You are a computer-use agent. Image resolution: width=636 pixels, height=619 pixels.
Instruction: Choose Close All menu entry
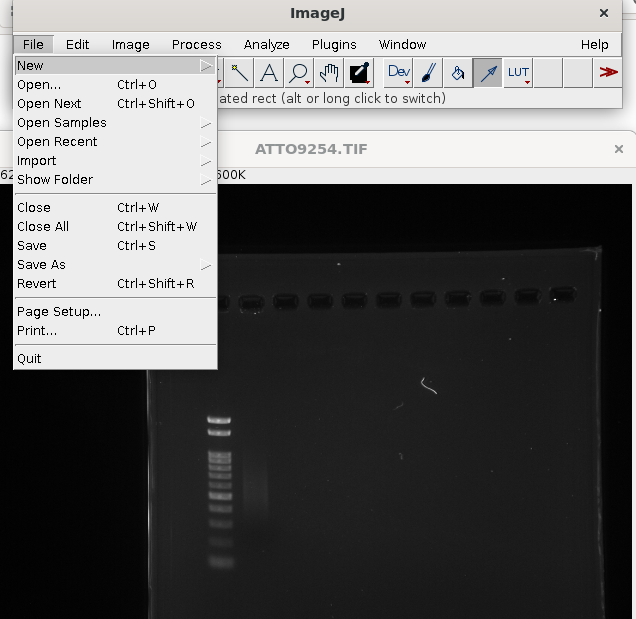[115, 226]
